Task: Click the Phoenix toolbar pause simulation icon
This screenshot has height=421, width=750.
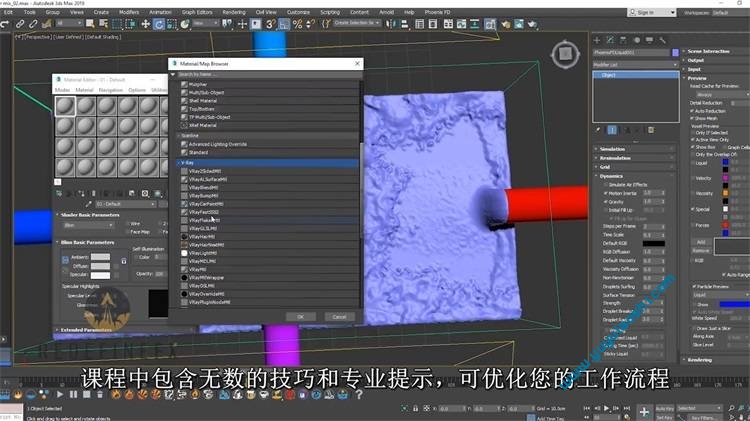Action: coord(73,395)
